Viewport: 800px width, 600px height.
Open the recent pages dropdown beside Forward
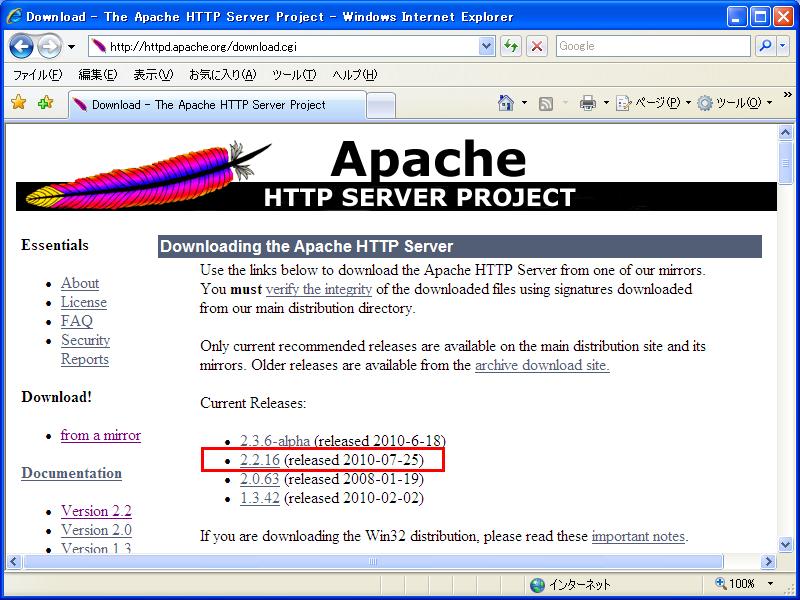[x=71, y=47]
